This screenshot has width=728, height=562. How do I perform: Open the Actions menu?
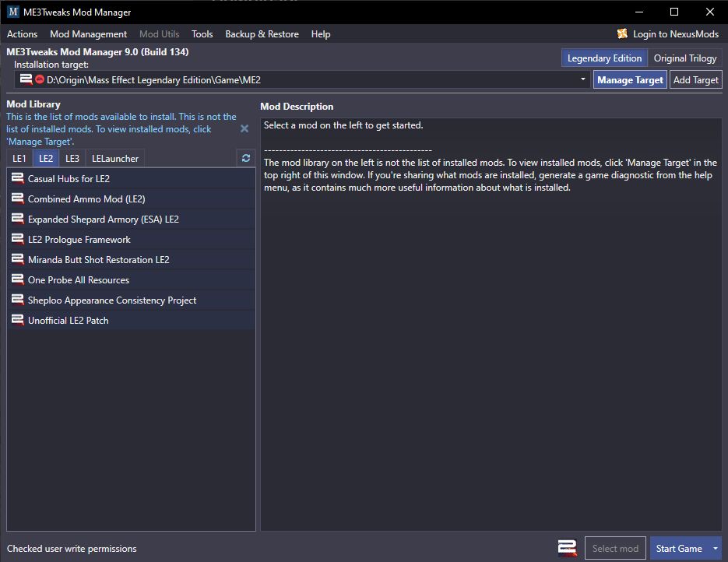pos(22,34)
